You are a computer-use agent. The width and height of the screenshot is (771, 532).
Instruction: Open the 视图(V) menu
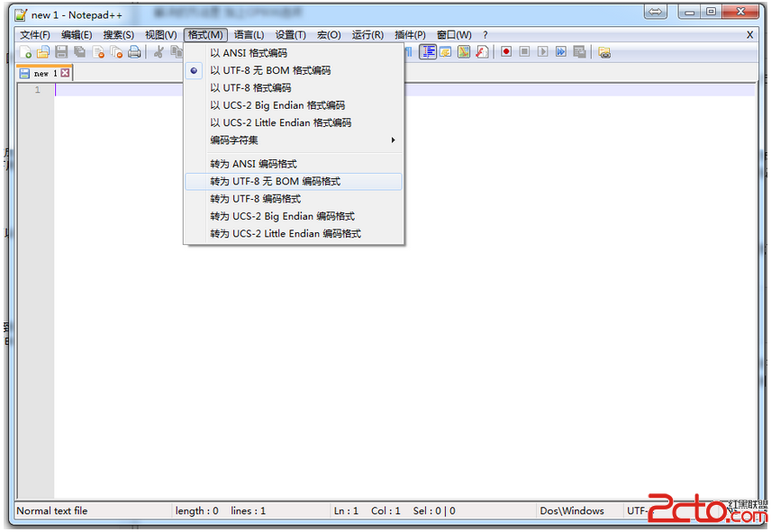click(161, 35)
